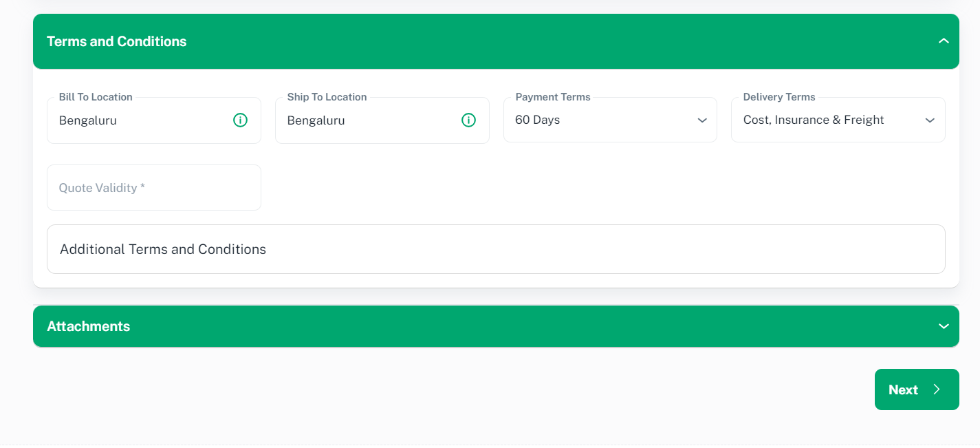Click the Terms and Conditions heading text
980x448 pixels.
(116, 41)
